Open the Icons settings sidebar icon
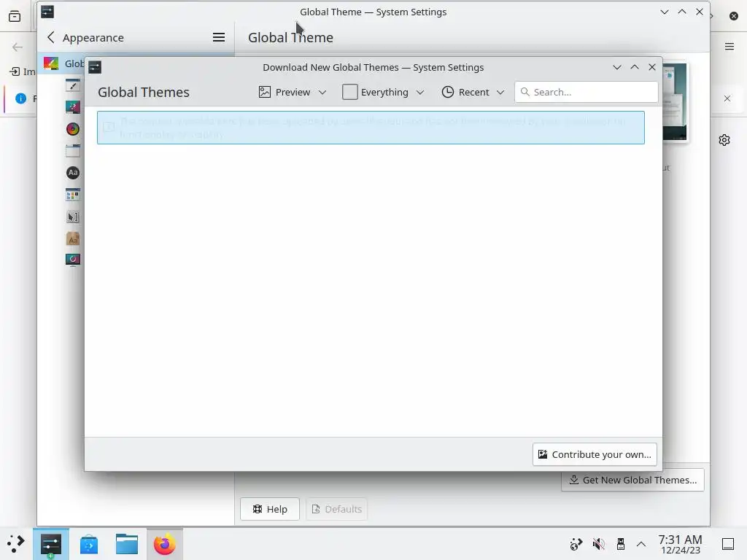The height and width of the screenshot is (560, 747). coord(73,195)
